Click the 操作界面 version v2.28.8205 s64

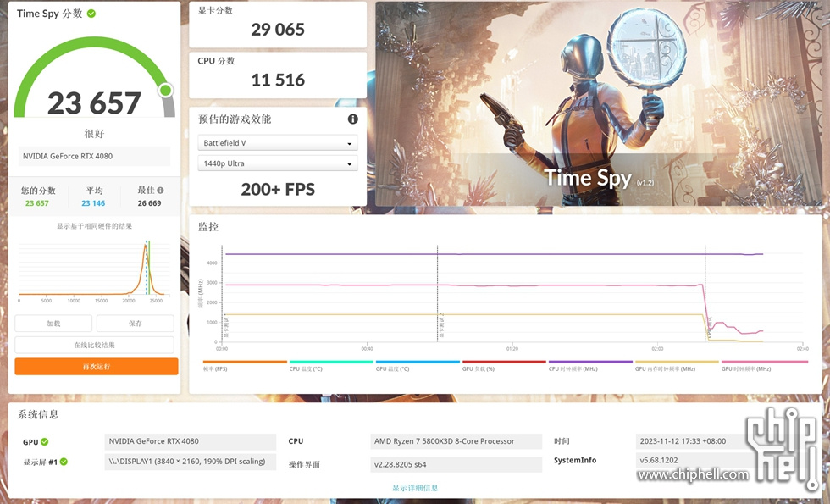point(456,464)
